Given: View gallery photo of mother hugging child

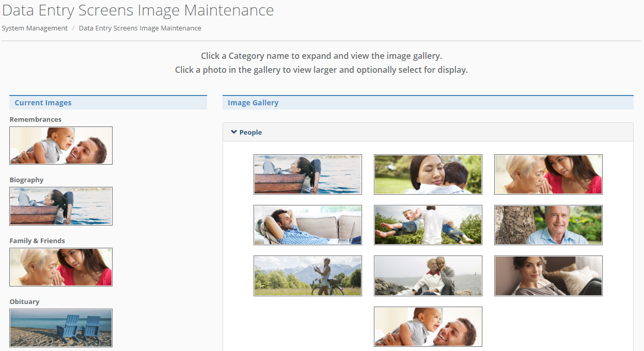Looking at the screenshot, I should pyautogui.click(x=428, y=174).
